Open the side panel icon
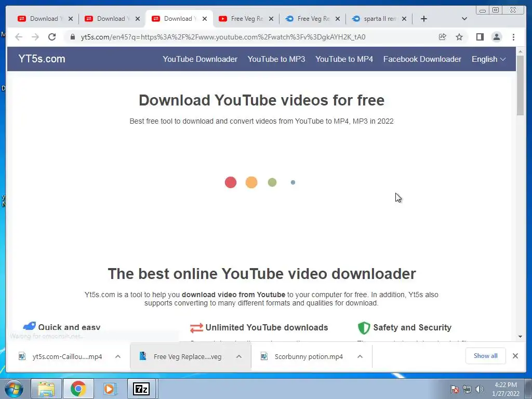This screenshot has height=399, width=532. tap(480, 37)
